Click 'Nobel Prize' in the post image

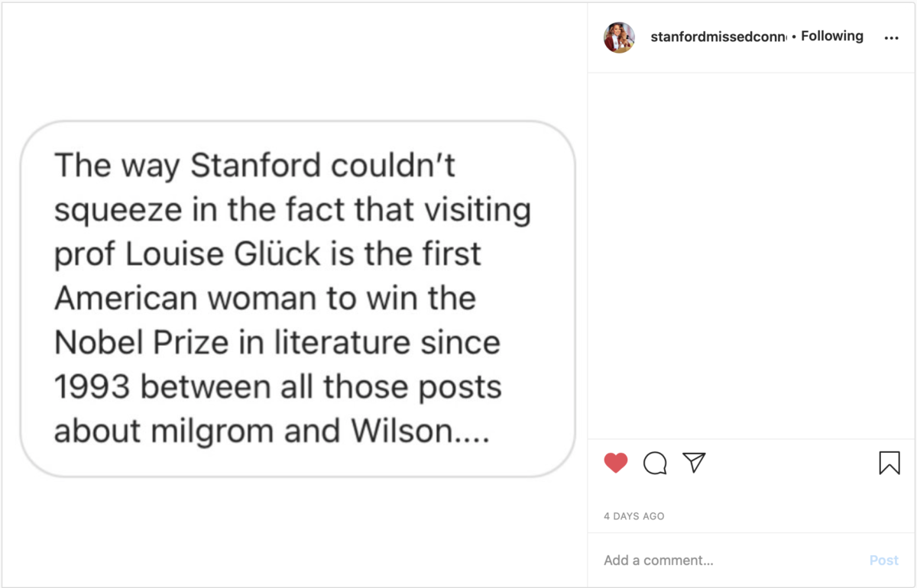click(141, 343)
